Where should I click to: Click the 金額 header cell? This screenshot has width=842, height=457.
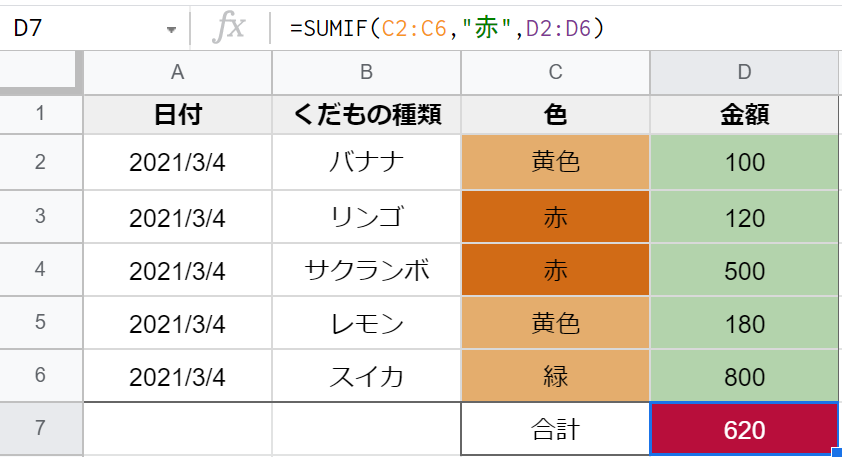click(x=744, y=114)
